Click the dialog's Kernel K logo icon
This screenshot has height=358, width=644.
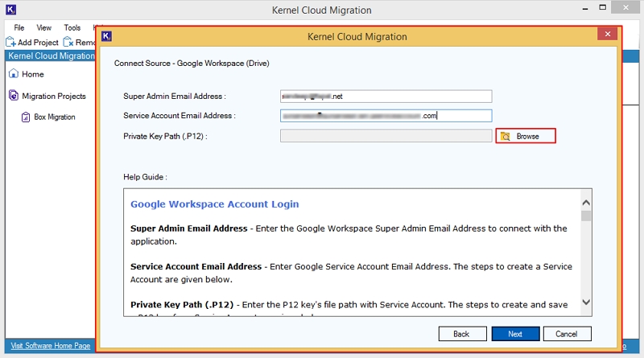[x=107, y=36]
